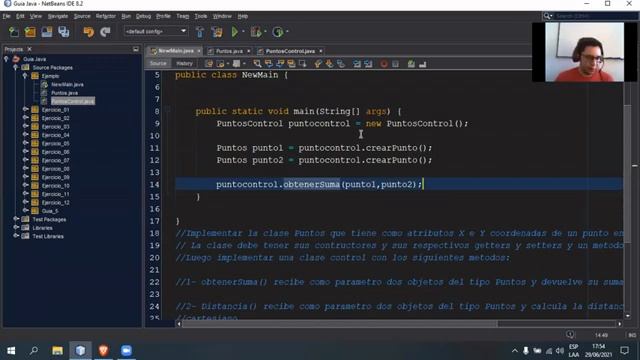
Task: Click the orange Undo arrow icon
Action: pos(88,32)
